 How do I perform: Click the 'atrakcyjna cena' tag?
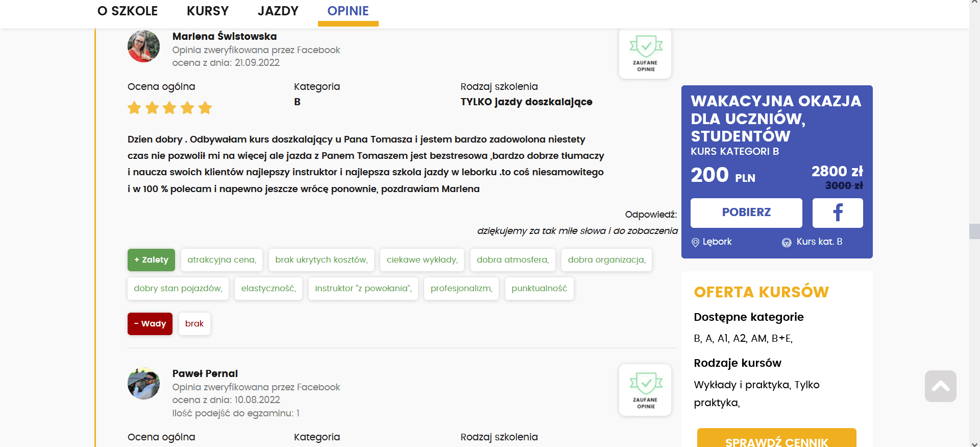tap(222, 260)
